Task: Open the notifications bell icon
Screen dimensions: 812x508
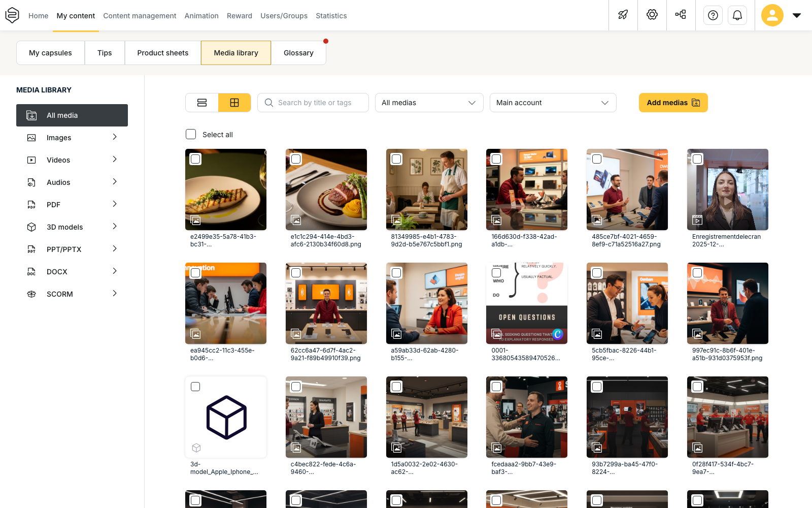Action: (x=737, y=15)
